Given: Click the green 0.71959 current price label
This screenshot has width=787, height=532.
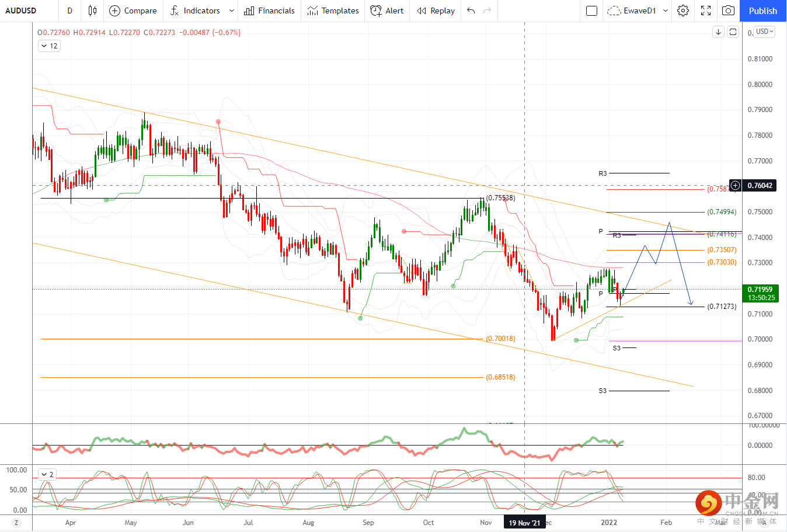Looking at the screenshot, I should pyautogui.click(x=761, y=293).
